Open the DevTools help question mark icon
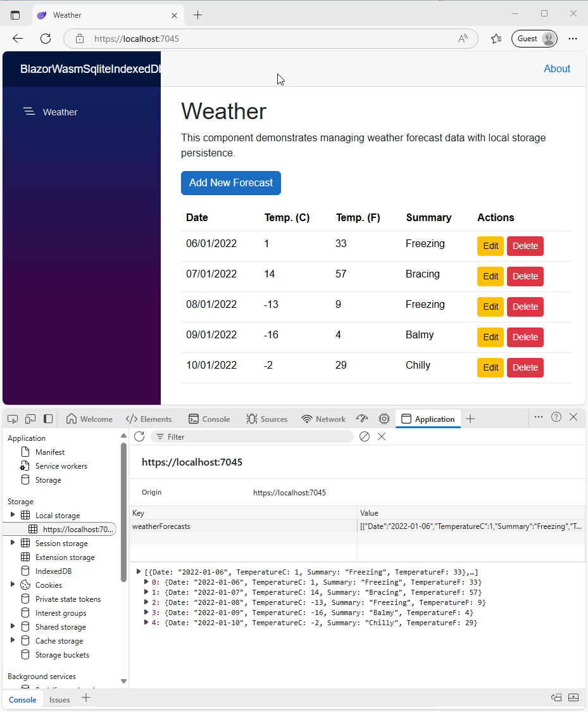 556,417
